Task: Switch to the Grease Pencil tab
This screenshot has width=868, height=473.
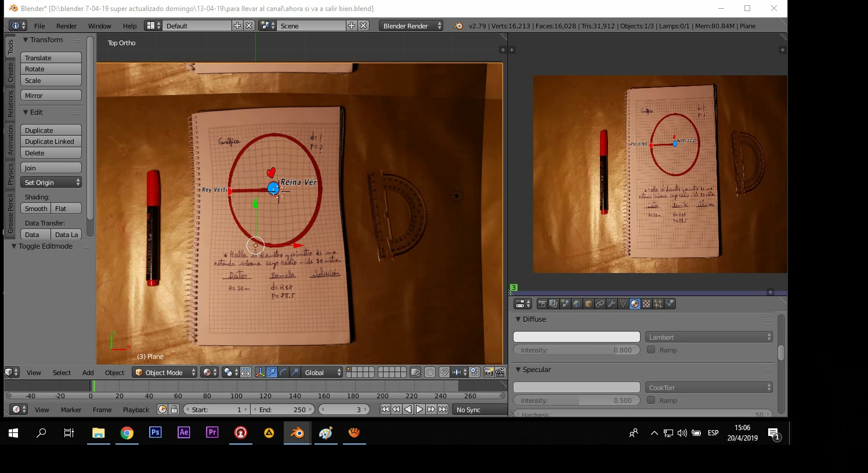Action: 10,214
